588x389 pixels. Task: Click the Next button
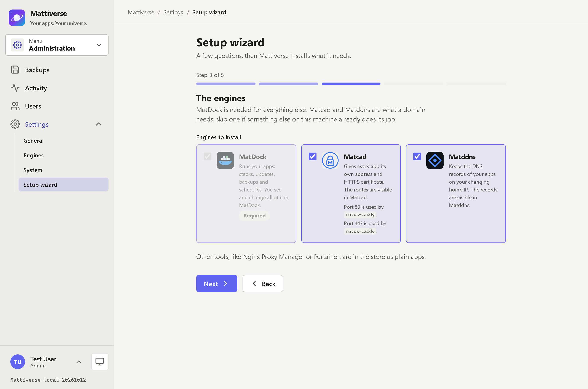click(217, 284)
